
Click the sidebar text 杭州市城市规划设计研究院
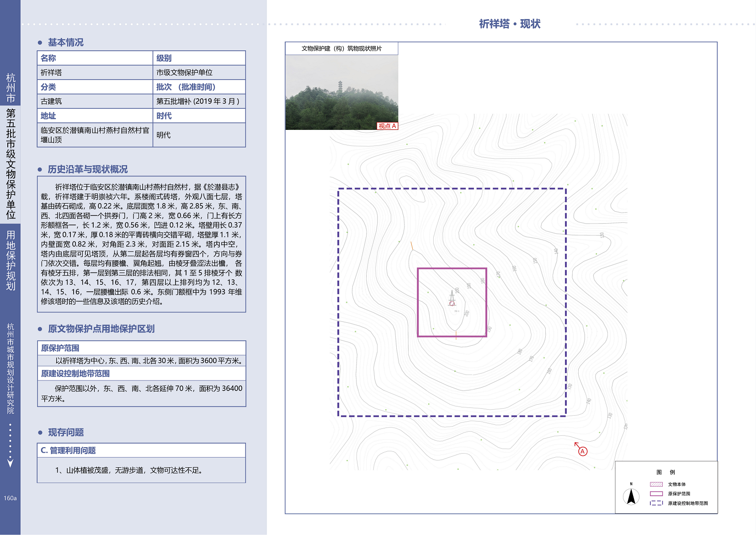11,369
